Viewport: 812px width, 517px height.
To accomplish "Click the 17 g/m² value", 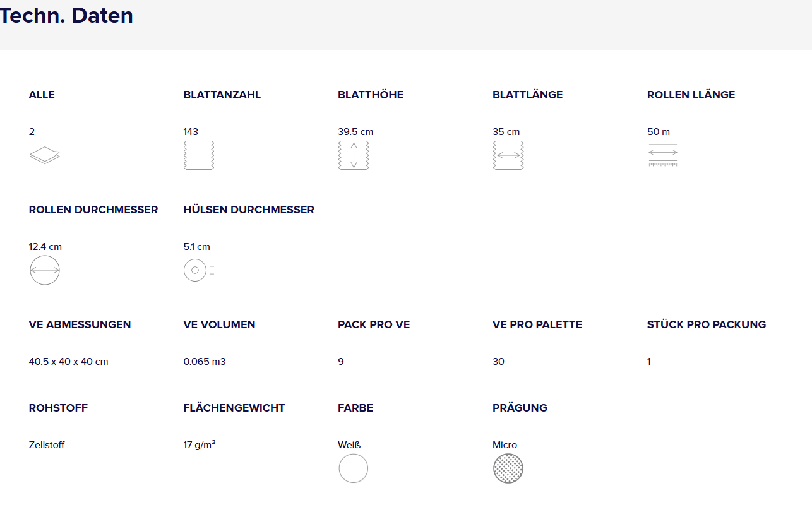I will 200,445.
